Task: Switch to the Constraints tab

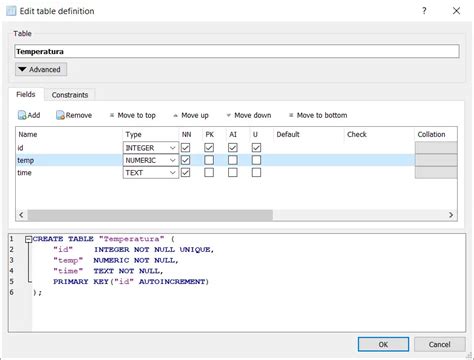Action: click(x=70, y=95)
